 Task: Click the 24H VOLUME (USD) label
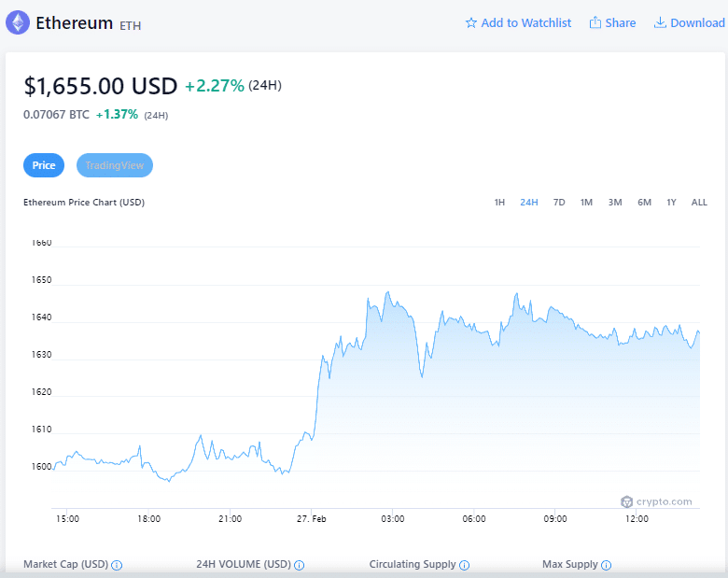[x=244, y=564]
